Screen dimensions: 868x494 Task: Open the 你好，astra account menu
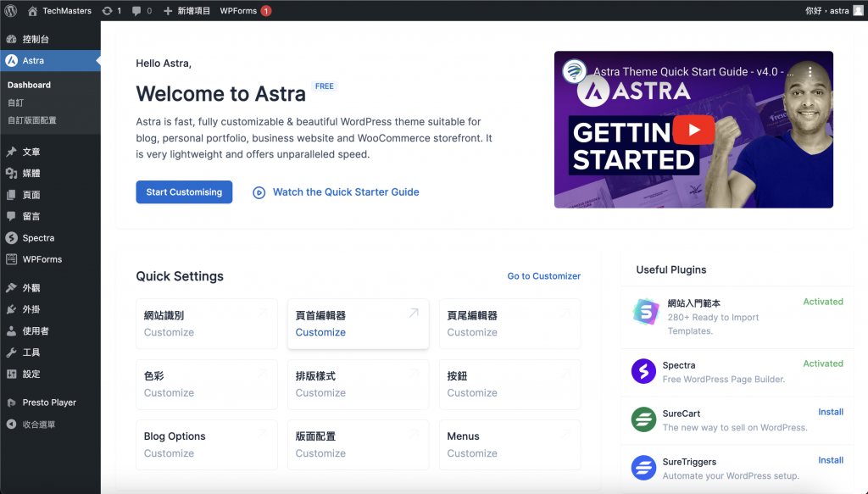tap(834, 10)
